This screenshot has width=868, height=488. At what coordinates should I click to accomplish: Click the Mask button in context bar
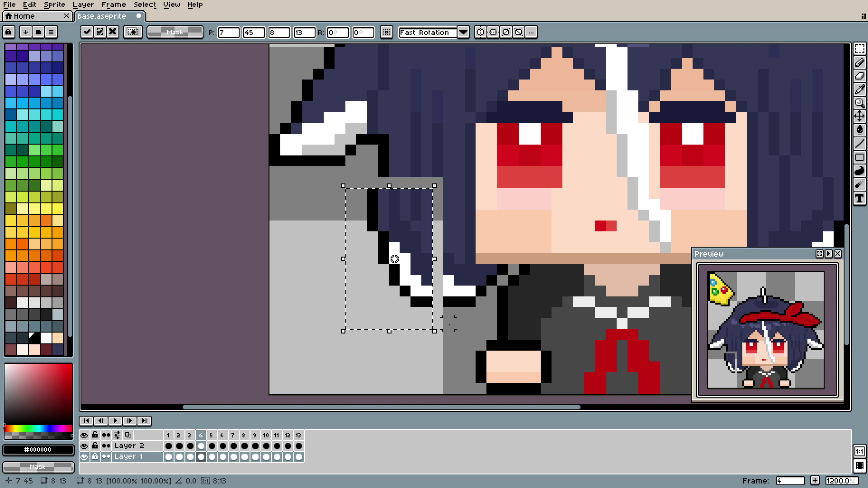pyautogui.click(x=175, y=32)
